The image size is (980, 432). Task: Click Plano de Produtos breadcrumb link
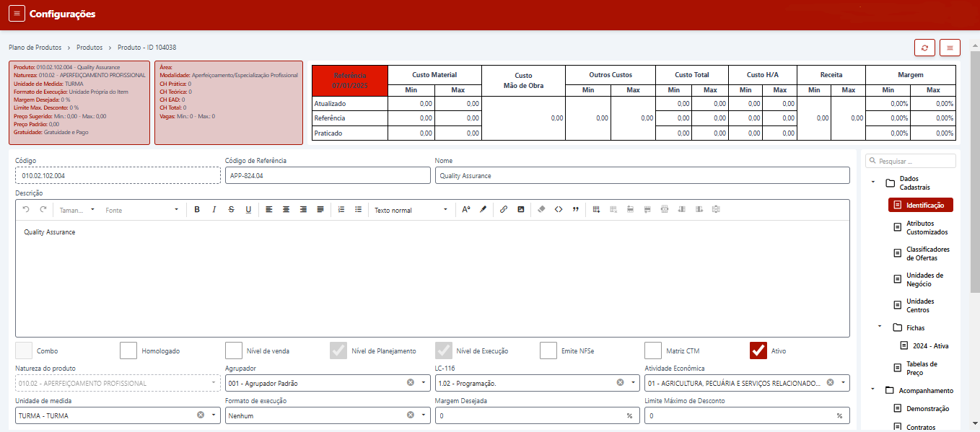(x=35, y=48)
